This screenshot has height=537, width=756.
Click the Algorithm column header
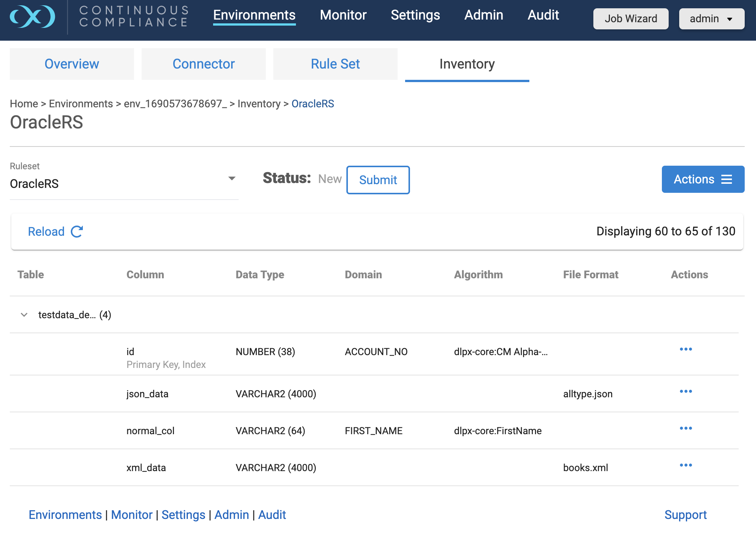[478, 275]
